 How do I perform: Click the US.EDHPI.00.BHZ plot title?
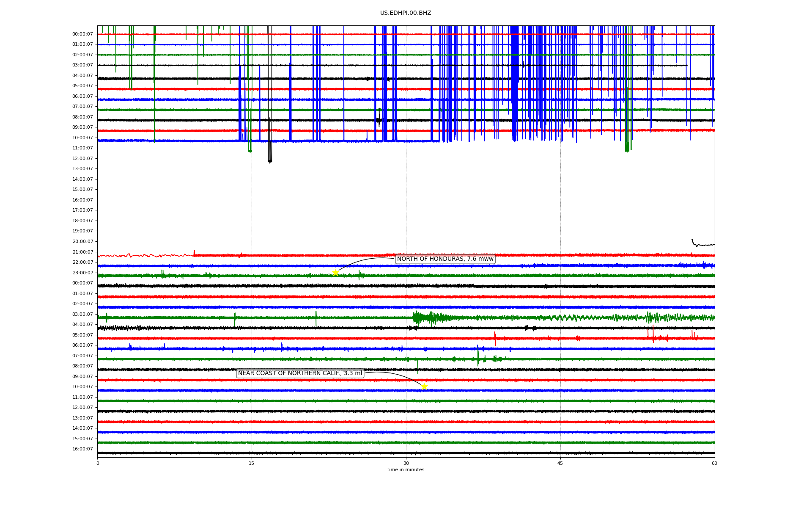point(406,13)
